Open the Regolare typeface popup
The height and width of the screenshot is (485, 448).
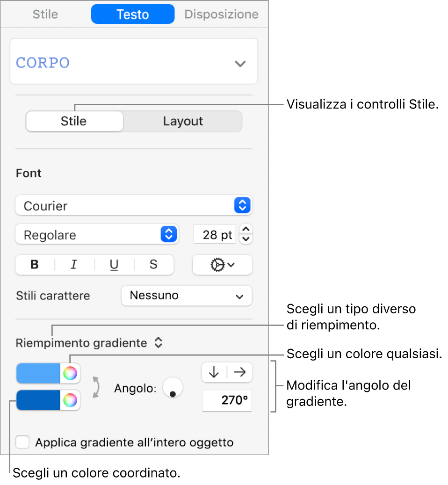coord(97,234)
